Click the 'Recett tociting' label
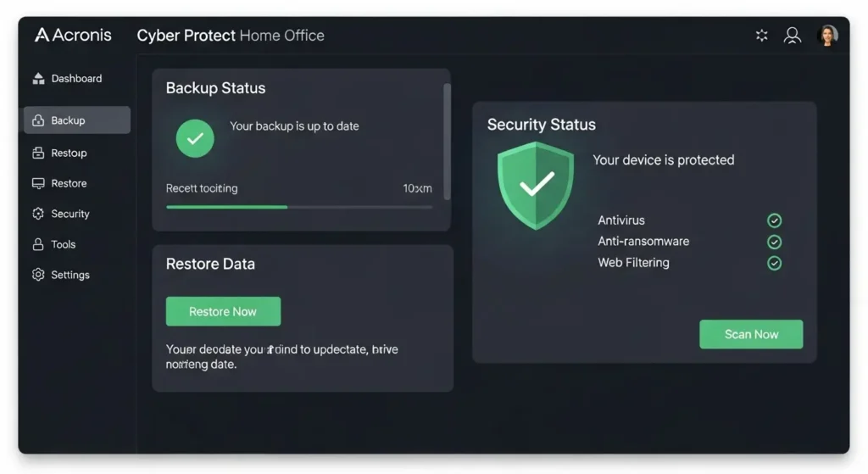The image size is (868, 474). coord(202,188)
